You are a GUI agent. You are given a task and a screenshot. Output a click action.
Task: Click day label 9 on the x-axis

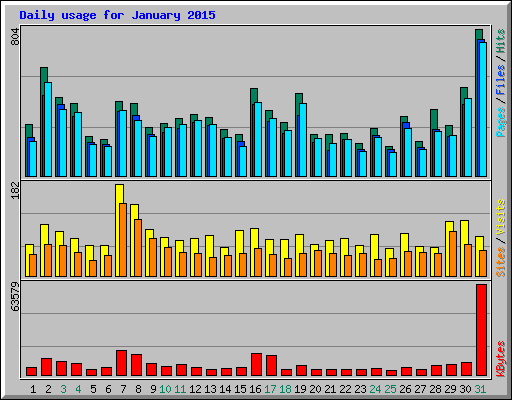tap(153, 389)
